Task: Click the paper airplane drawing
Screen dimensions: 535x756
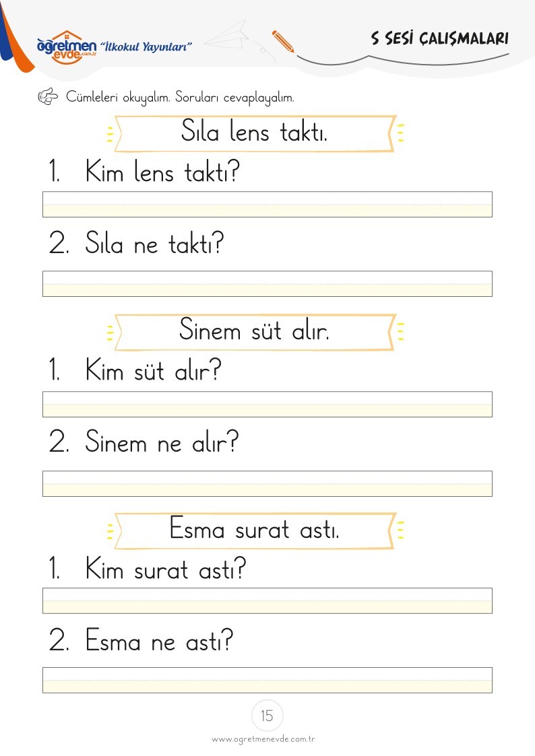Action: 228,36
